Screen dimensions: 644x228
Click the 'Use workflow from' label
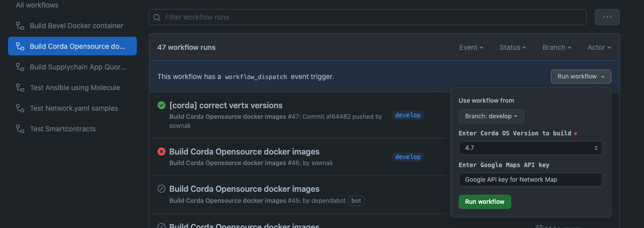(487, 101)
